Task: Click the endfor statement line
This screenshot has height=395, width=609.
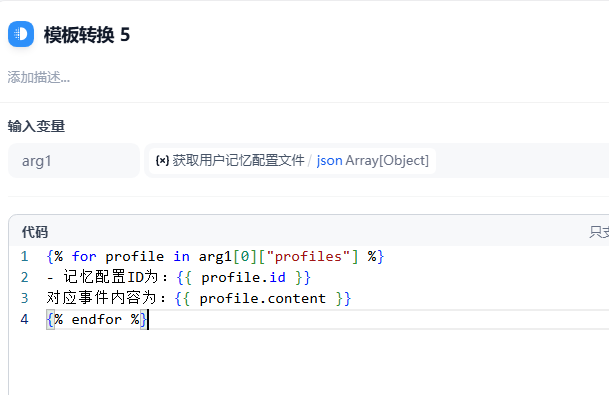Action: 97,319
